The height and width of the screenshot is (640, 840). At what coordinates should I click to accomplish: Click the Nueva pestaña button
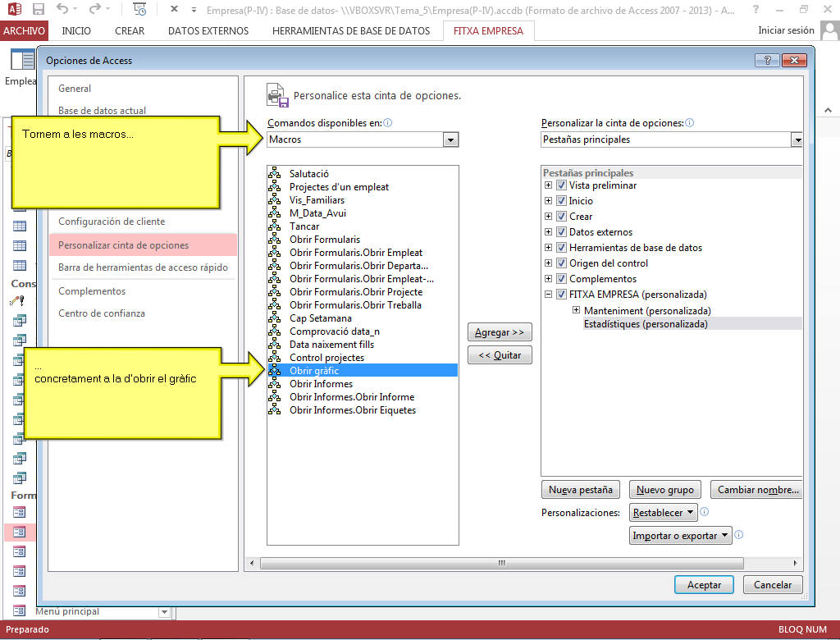(581, 489)
